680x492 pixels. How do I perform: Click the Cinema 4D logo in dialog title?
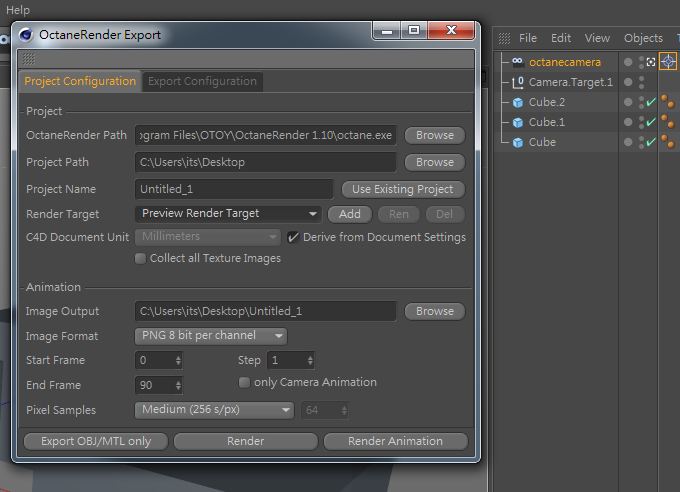(x=26, y=35)
